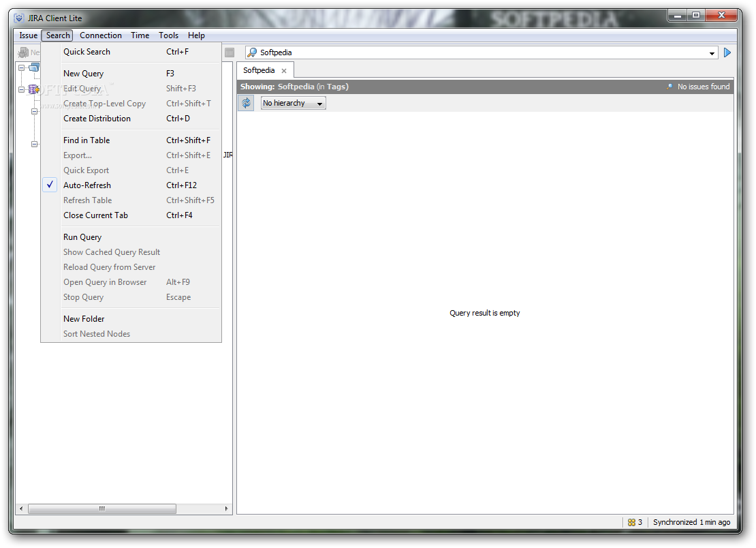Open the Help menu
The width and height of the screenshot is (756, 548).
pos(196,35)
